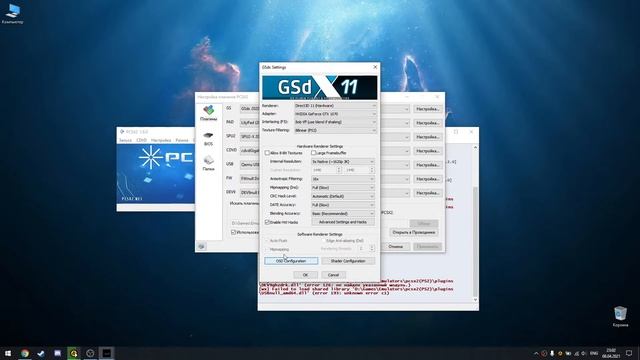The image size is (640, 360).
Task: Toggle Allow 8-Bit Textures checkbox
Action: (267, 153)
